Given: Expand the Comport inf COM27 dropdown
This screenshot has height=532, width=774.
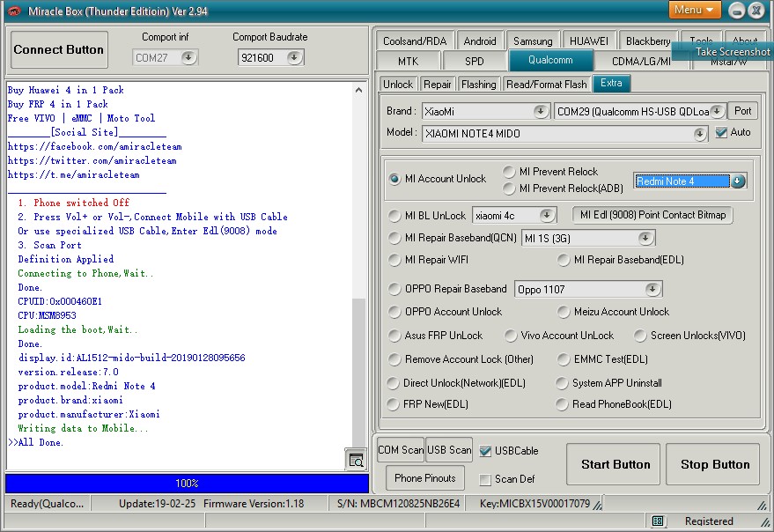Looking at the screenshot, I should pyautogui.click(x=188, y=58).
